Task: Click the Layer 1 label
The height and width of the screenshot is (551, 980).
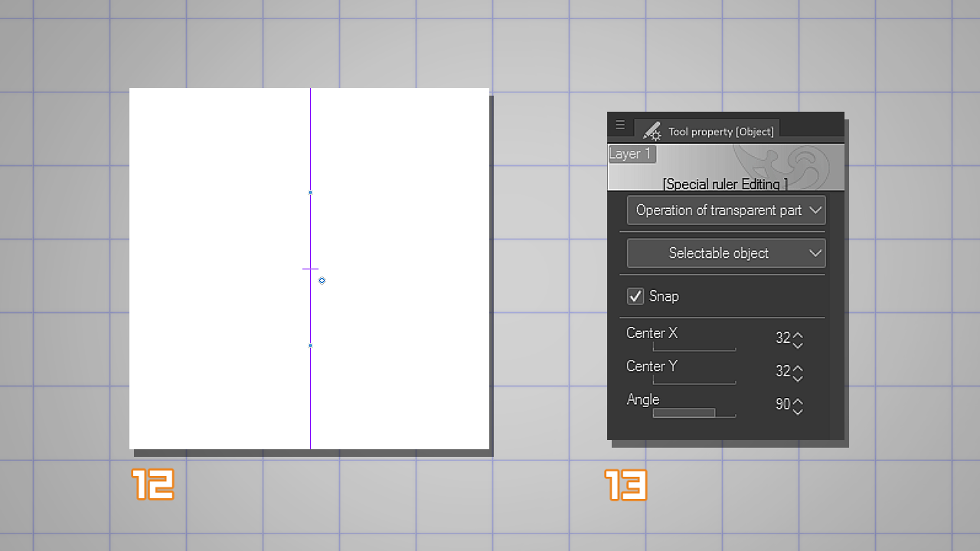Action: pos(631,154)
